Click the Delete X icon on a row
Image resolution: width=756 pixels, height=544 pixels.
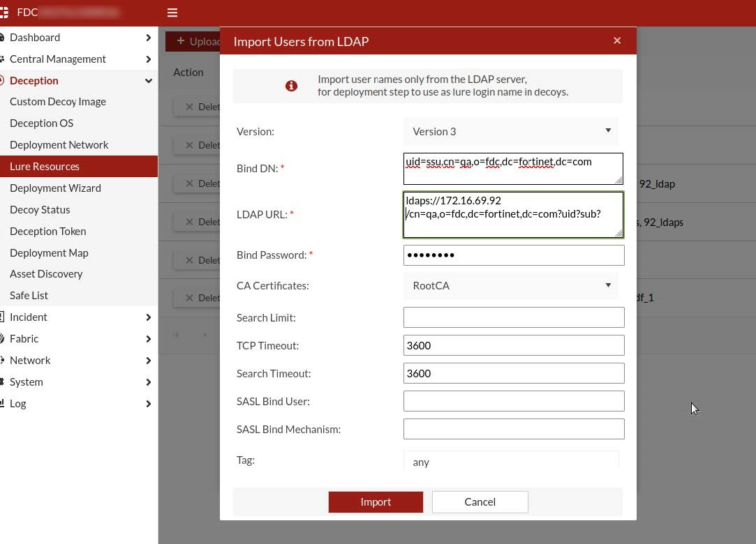[189, 106]
